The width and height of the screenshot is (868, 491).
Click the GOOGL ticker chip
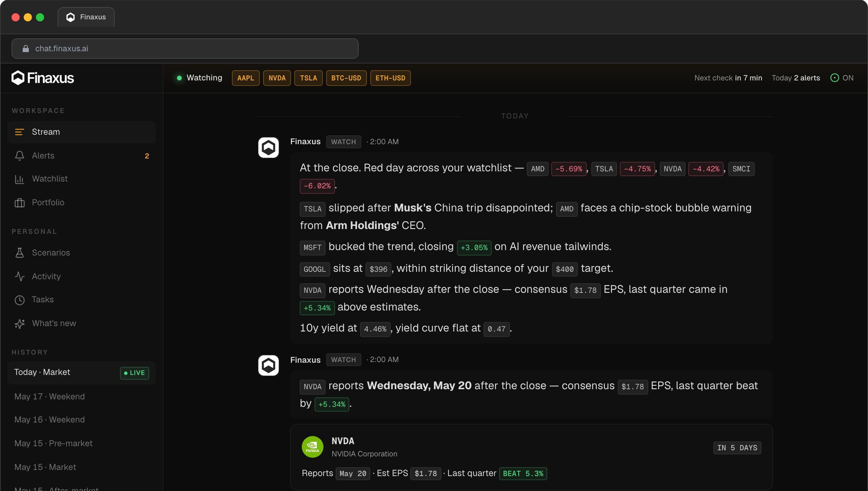pyautogui.click(x=315, y=269)
